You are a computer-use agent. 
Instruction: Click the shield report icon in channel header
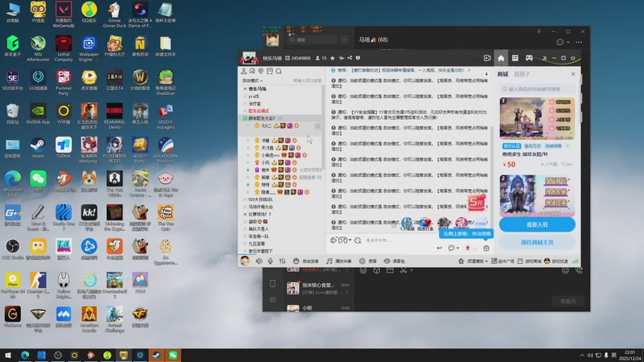point(357,58)
